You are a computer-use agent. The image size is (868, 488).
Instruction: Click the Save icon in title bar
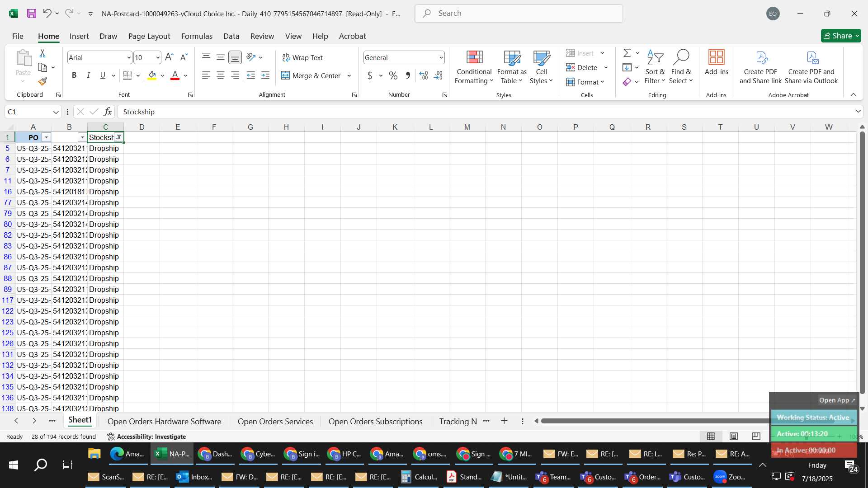click(x=31, y=14)
